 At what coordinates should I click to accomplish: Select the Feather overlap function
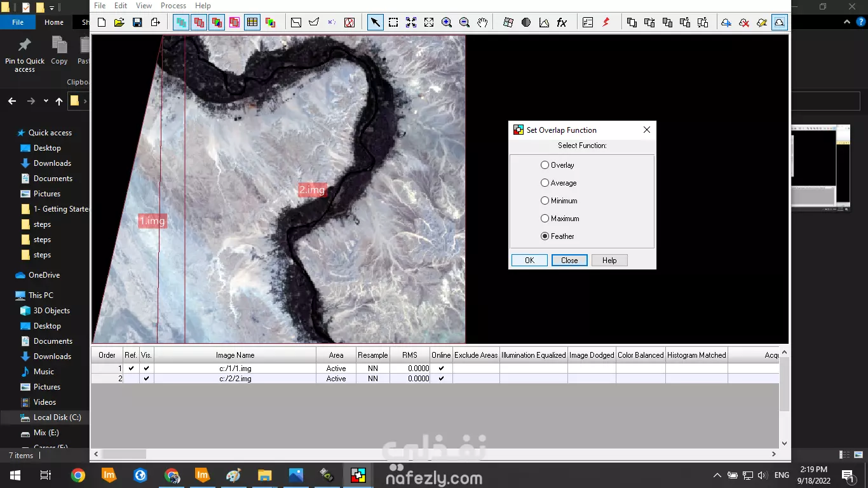(x=545, y=236)
